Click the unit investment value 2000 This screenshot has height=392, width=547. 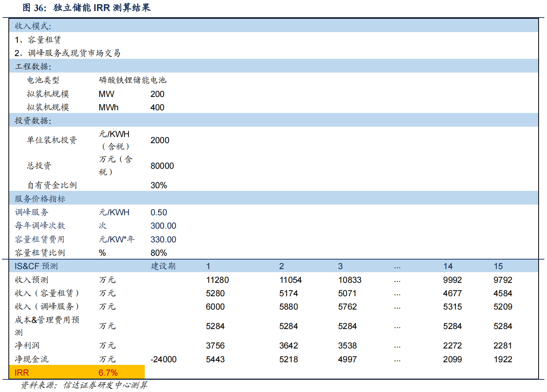point(160,140)
